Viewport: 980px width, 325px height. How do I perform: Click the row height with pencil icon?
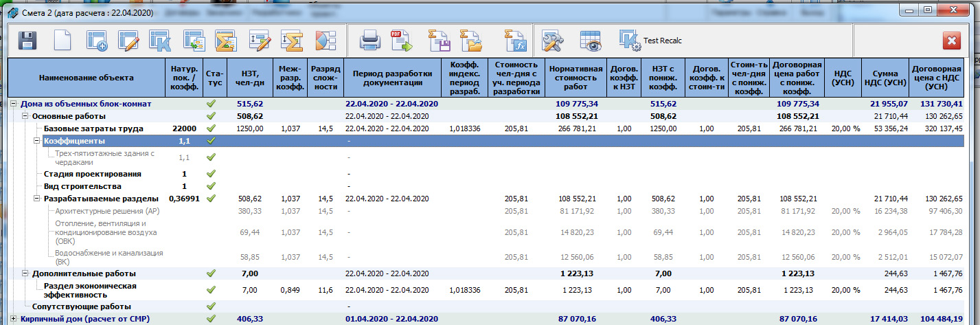(x=259, y=41)
